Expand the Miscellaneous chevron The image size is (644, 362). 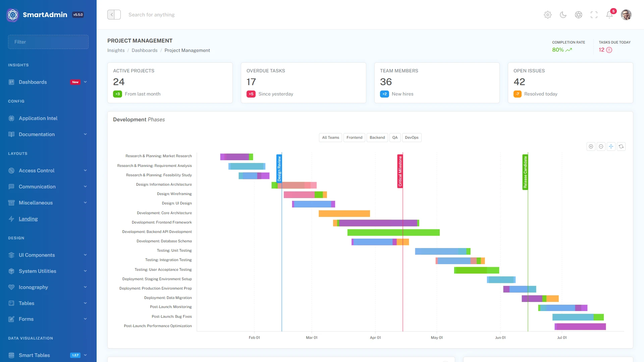(85, 203)
